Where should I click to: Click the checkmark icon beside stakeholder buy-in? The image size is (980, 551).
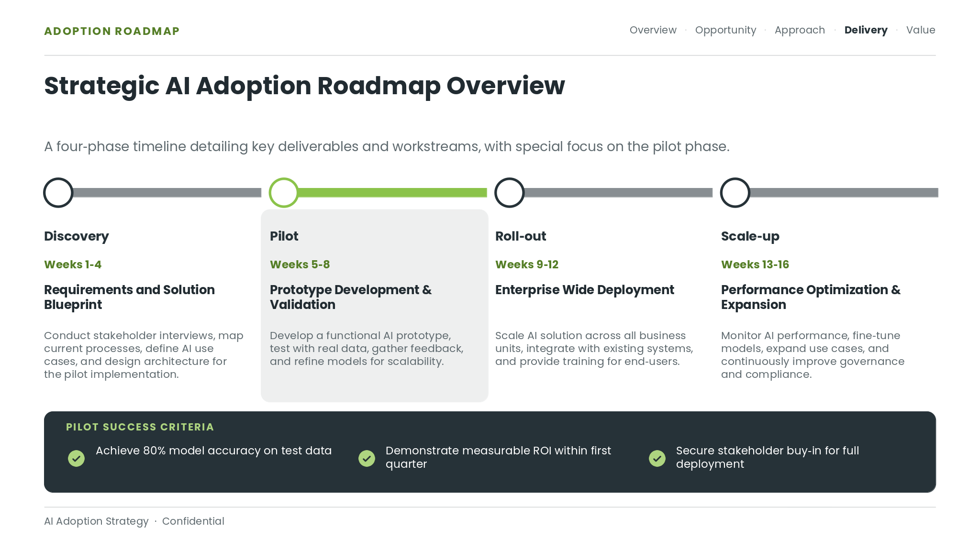[x=657, y=458]
